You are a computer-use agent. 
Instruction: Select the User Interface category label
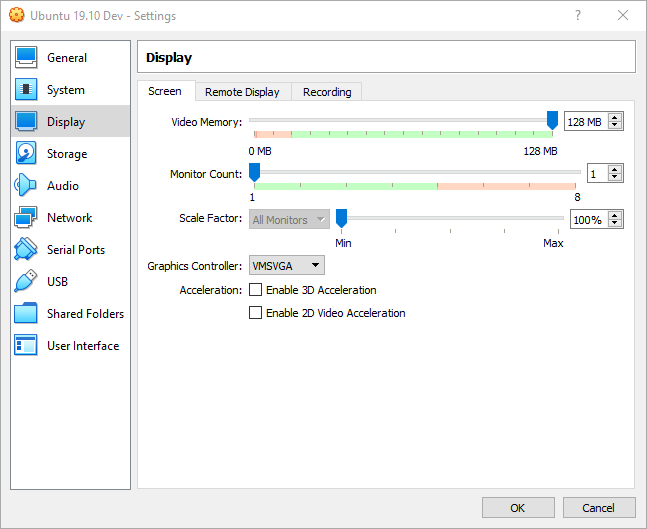click(83, 345)
